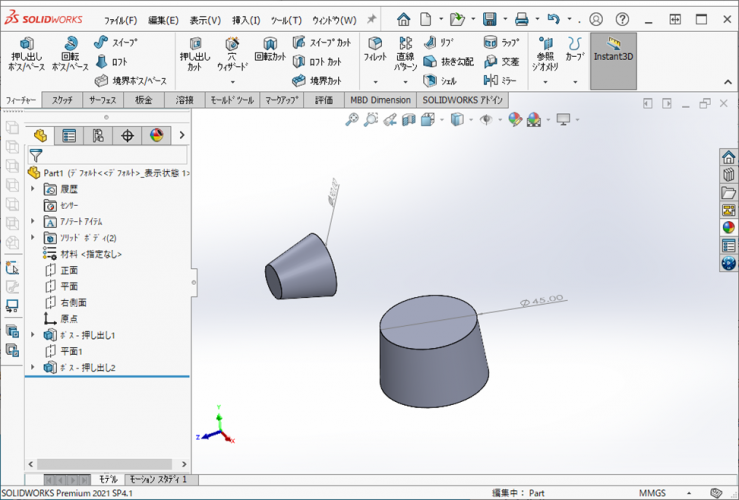Expand the ソリッドボディ(2) folder
This screenshot has width=739, height=500.
tap(33, 238)
